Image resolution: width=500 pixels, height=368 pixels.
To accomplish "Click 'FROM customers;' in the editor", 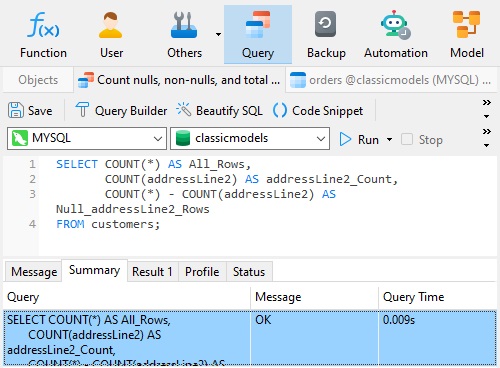I will 108,224.
